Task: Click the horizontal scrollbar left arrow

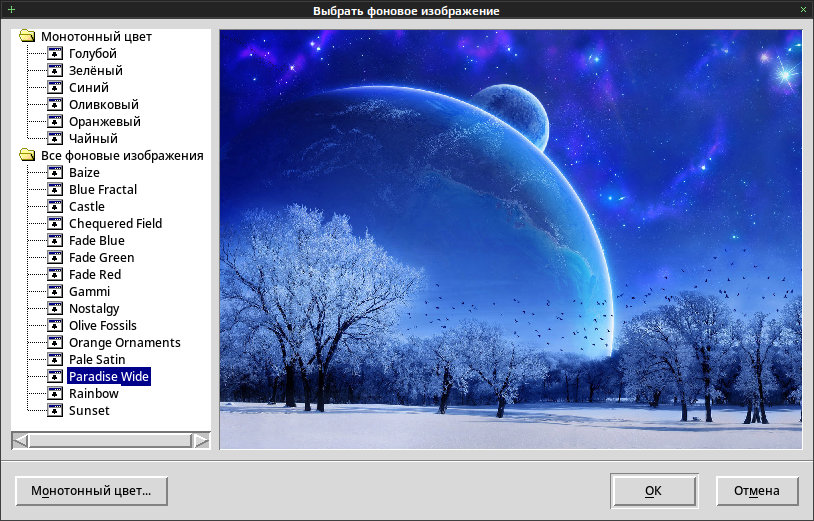Action: pyautogui.click(x=20, y=441)
